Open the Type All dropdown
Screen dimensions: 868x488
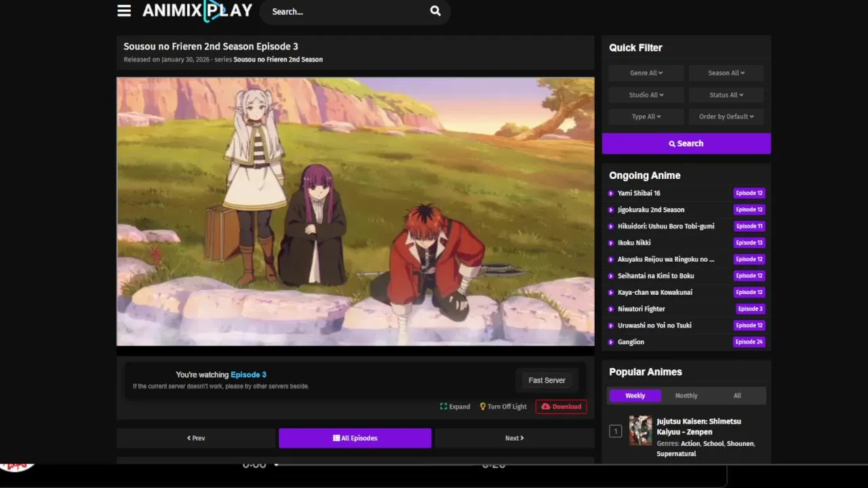646,117
